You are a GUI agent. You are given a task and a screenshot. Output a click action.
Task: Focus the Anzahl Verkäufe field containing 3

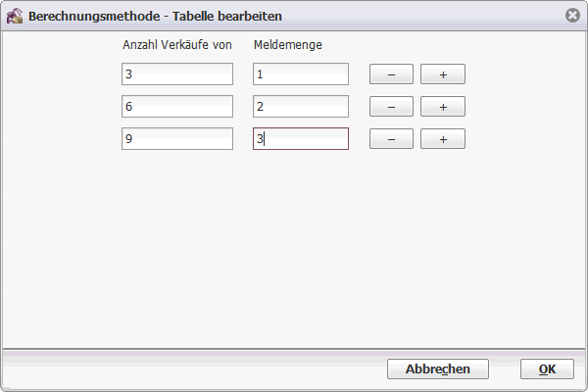[x=177, y=73]
